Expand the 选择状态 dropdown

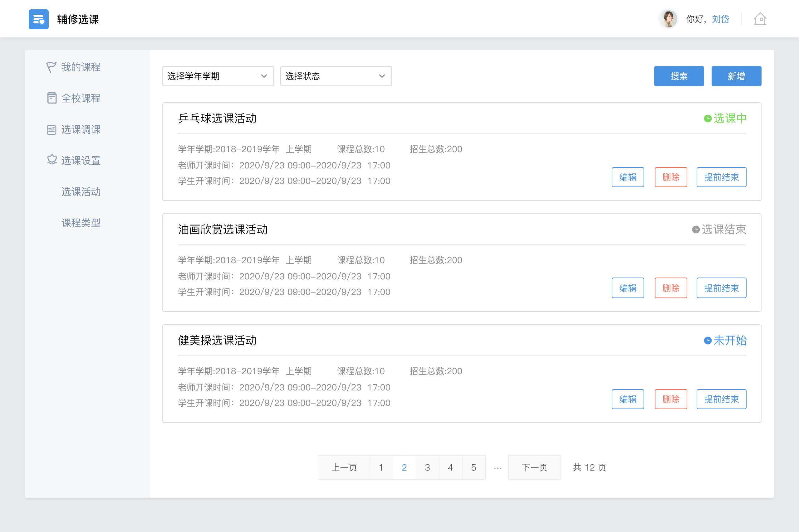coord(336,76)
